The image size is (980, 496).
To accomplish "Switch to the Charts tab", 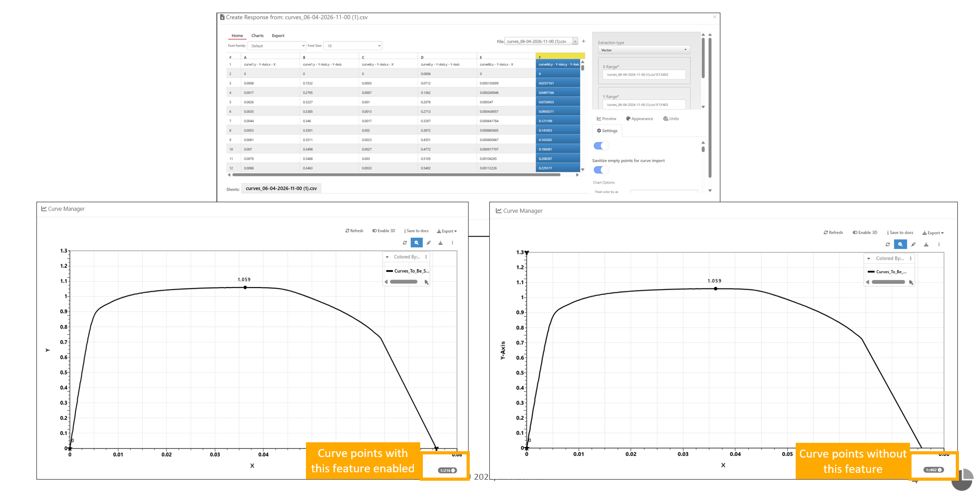I will (x=258, y=36).
